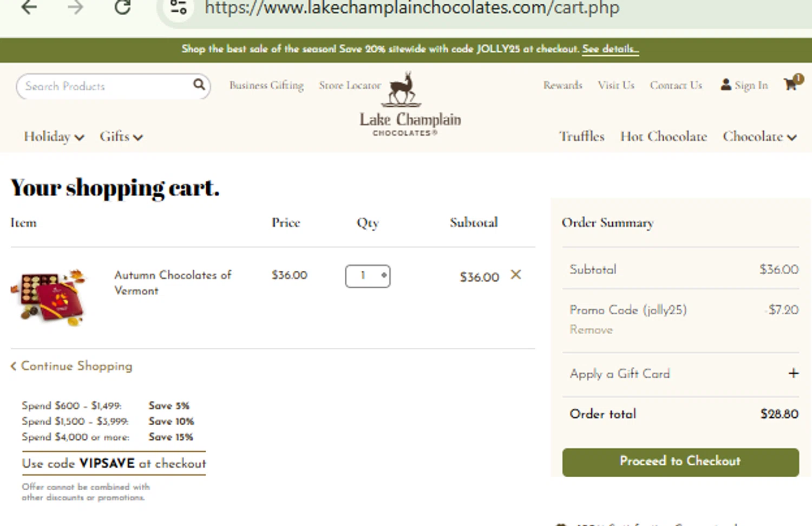Expand Apply a Gift Card section

tap(793, 373)
